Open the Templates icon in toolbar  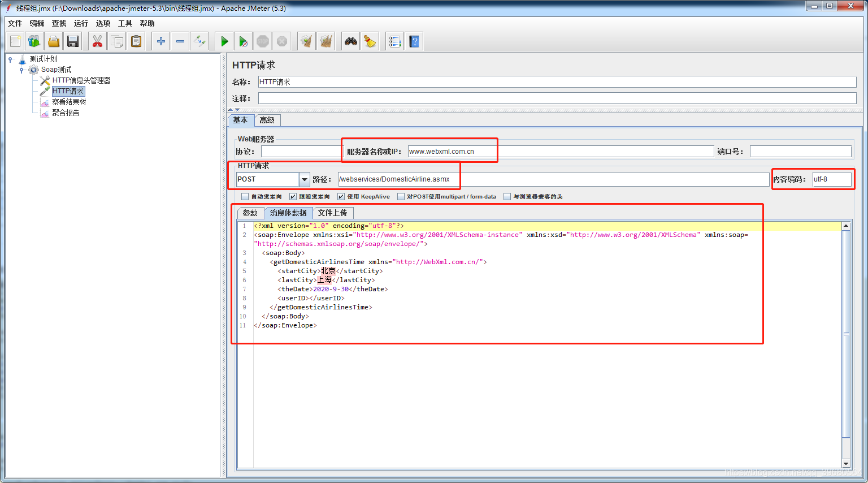34,41
